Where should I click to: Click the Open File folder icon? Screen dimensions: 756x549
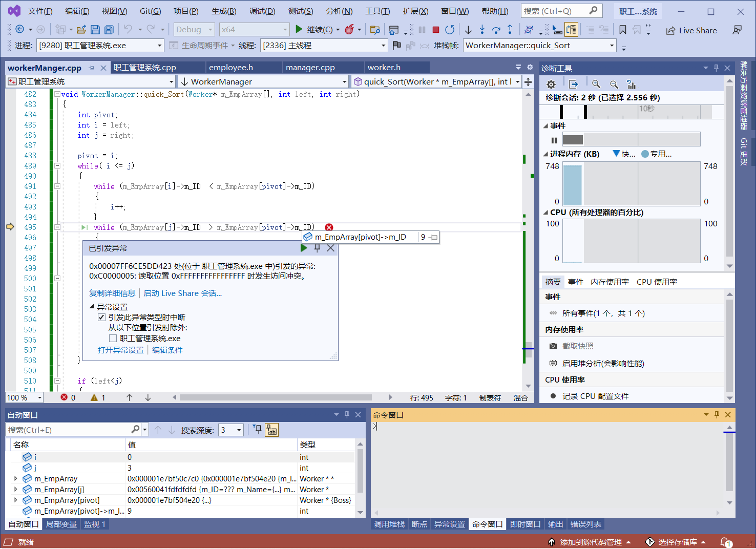81,30
